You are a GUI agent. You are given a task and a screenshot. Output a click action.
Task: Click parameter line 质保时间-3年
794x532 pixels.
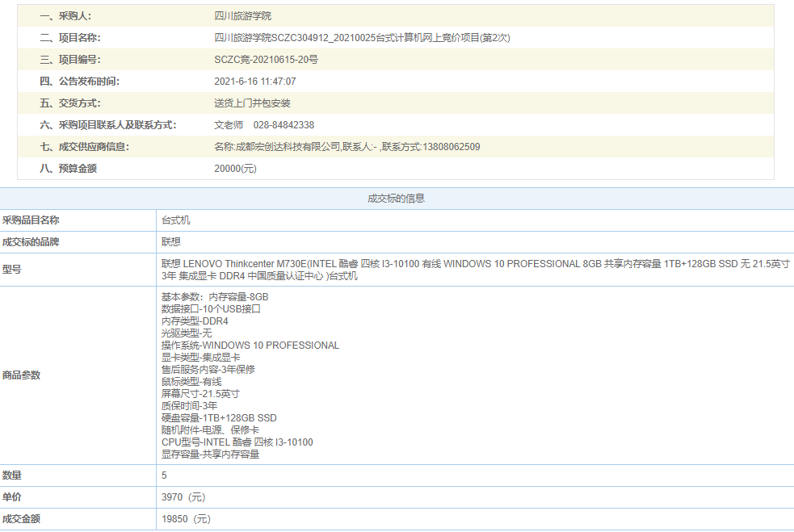(189, 406)
